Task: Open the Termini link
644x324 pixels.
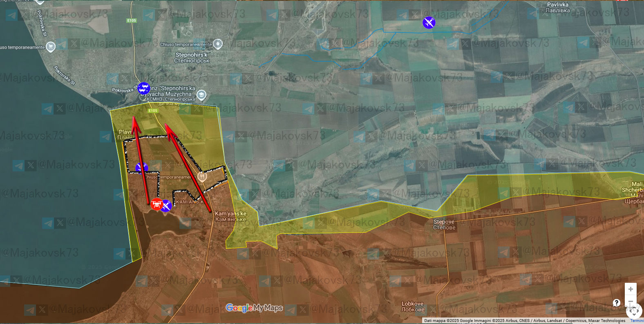Action: (637, 321)
